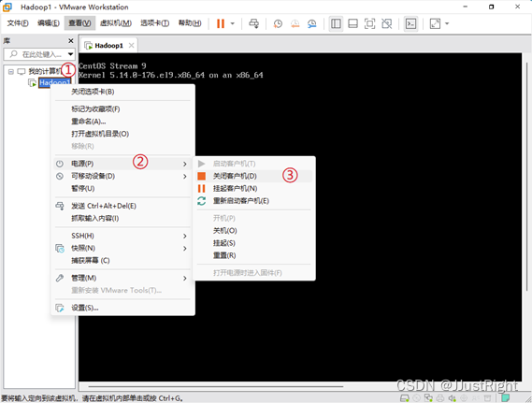Click 关闭客户机(D) orange stop icon
Viewport: 532px width, 403px height.
[202, 176]
